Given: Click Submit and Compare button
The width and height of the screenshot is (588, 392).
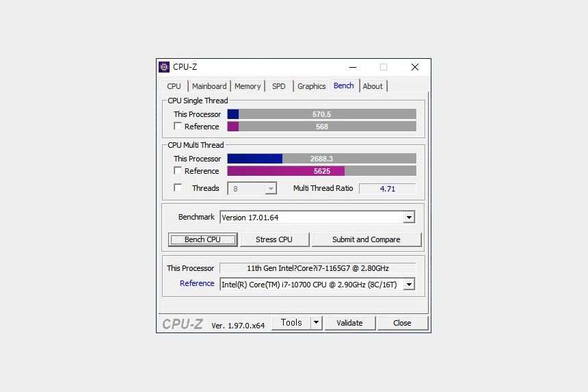Looking at the screenshot, I should click(366, 239).
